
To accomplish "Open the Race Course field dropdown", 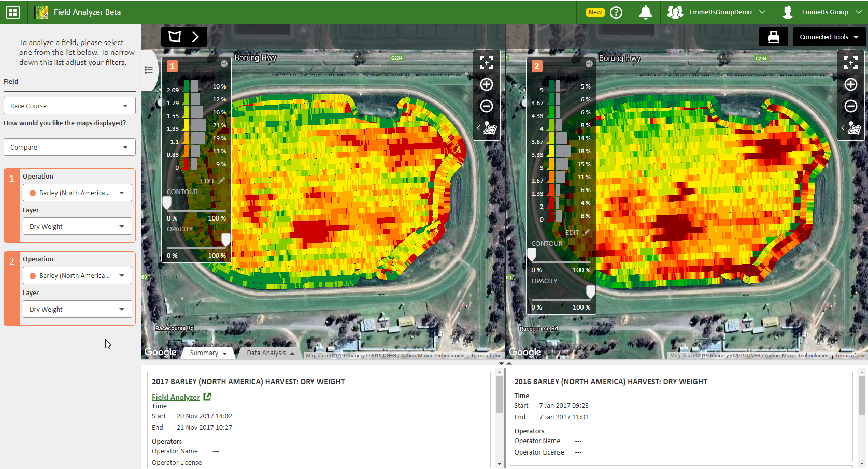I will [69, 106].
